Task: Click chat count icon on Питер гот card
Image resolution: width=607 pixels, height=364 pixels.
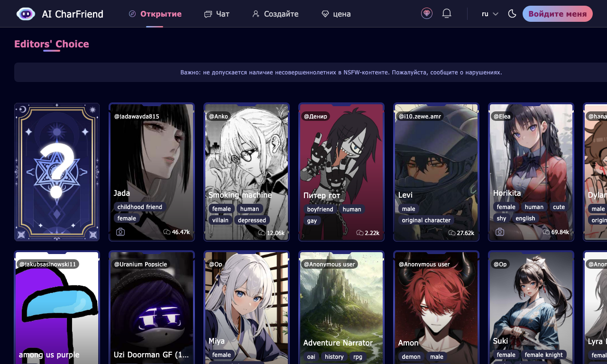Action: click(360, 233)
